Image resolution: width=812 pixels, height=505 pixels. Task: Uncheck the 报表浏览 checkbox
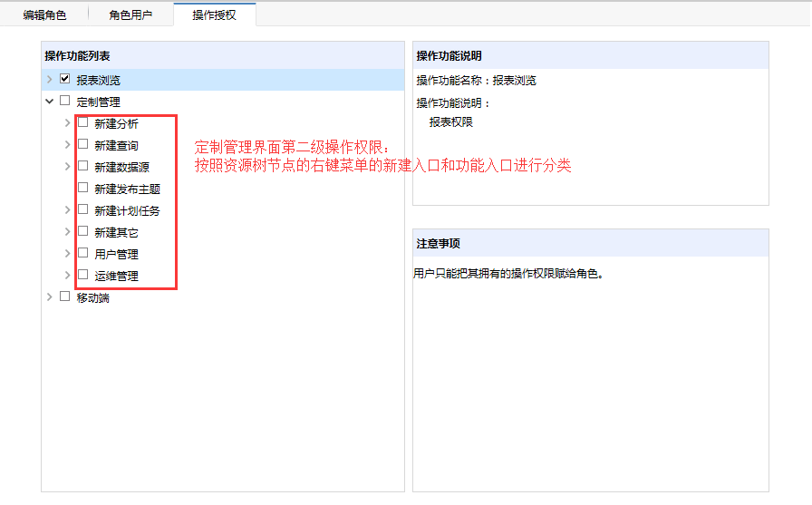(64, 79)
